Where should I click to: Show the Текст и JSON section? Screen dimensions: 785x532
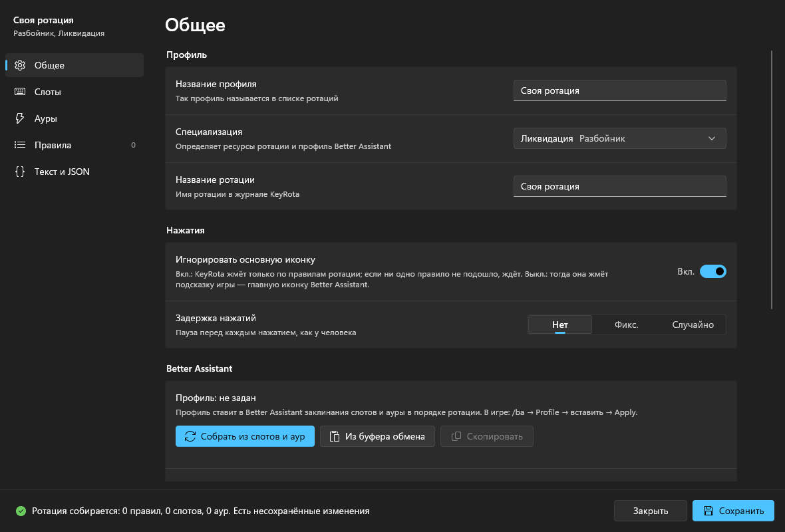pyautogui.click(x=74, y=172)
